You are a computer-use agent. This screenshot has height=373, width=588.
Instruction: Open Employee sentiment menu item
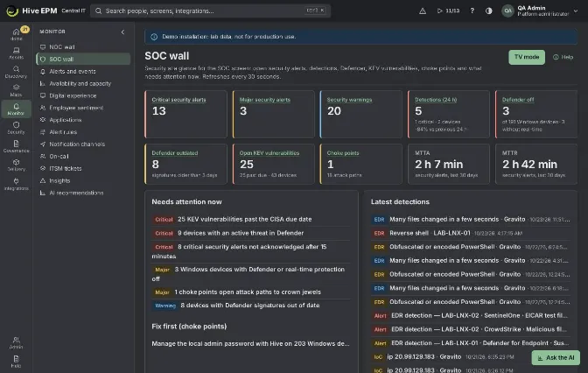click(83, 108)
